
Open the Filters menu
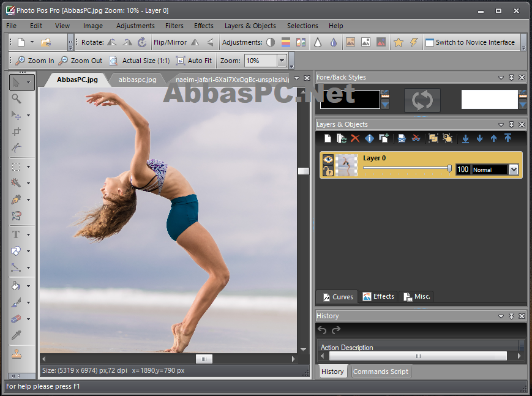click(x=174, y=26)
